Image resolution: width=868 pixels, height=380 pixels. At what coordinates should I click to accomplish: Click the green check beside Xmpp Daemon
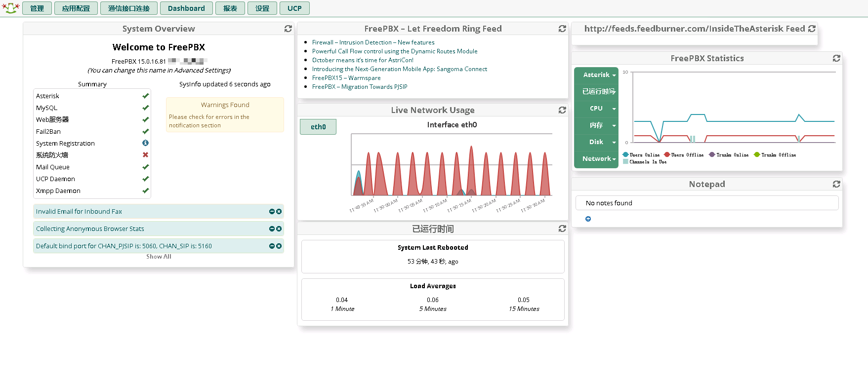(145, 190)
